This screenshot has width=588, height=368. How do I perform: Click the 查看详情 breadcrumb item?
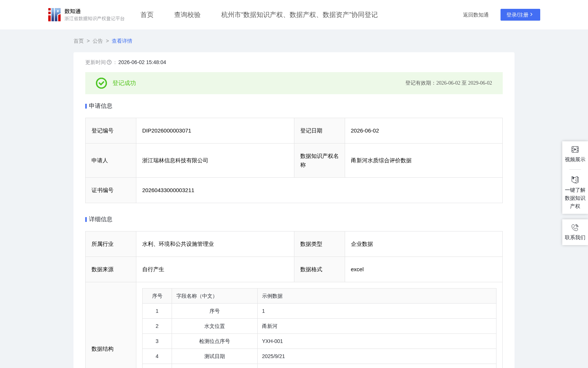click(x=122, y=41)
